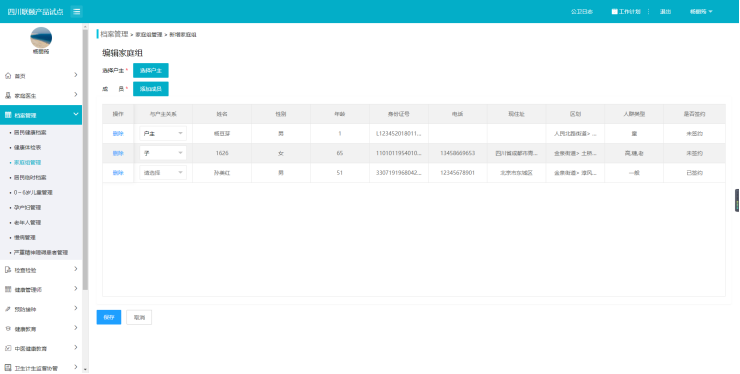The image size is (740, 374).
Task: Click the sidebar scrollbar down arrow
Action: click(85, 369)
